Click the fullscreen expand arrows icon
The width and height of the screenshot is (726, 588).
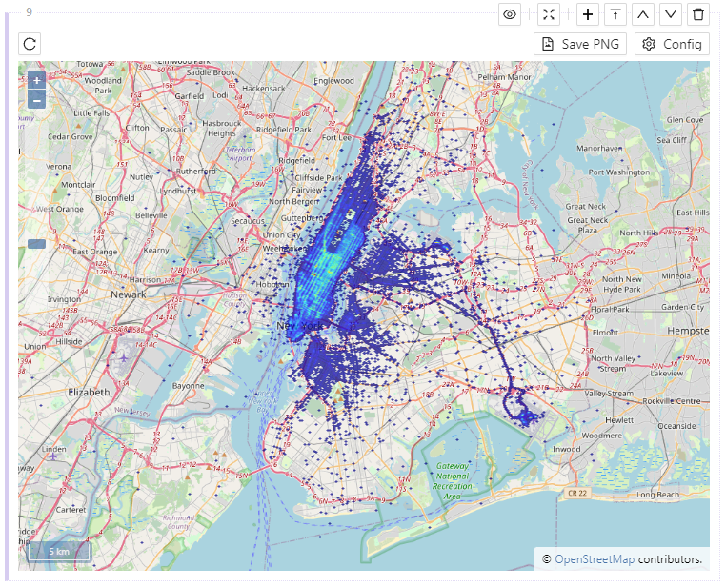tap(549, 14)
